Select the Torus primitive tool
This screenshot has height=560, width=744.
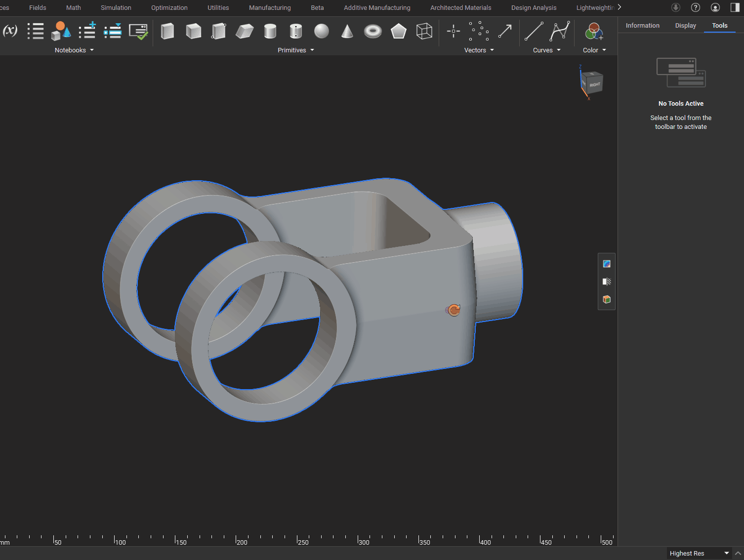click(x=373, y=31)
